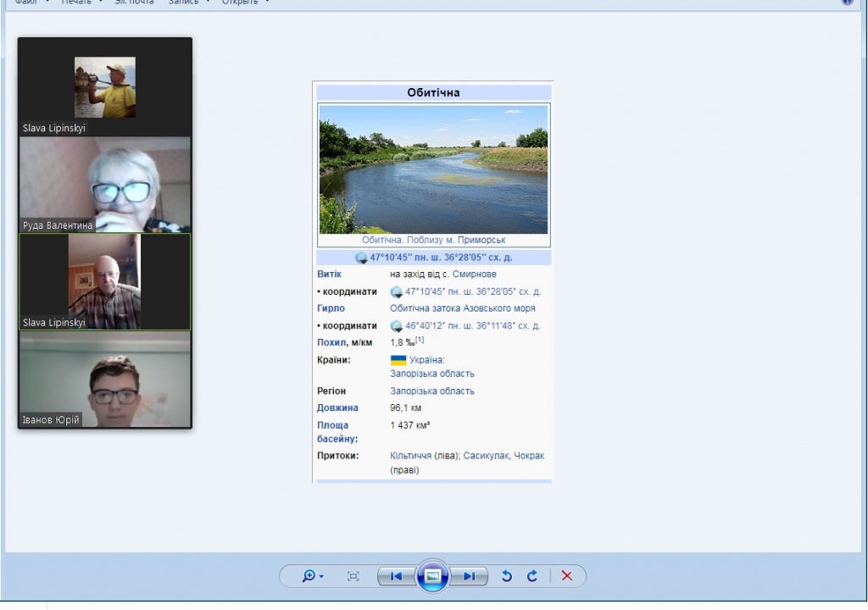This screenshot has width=868, height=610.
Task: Click the 'Регіон' row label
Action: (331, 391)
